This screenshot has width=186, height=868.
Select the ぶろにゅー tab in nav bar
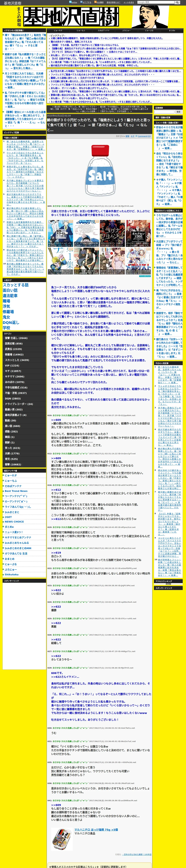126,31
